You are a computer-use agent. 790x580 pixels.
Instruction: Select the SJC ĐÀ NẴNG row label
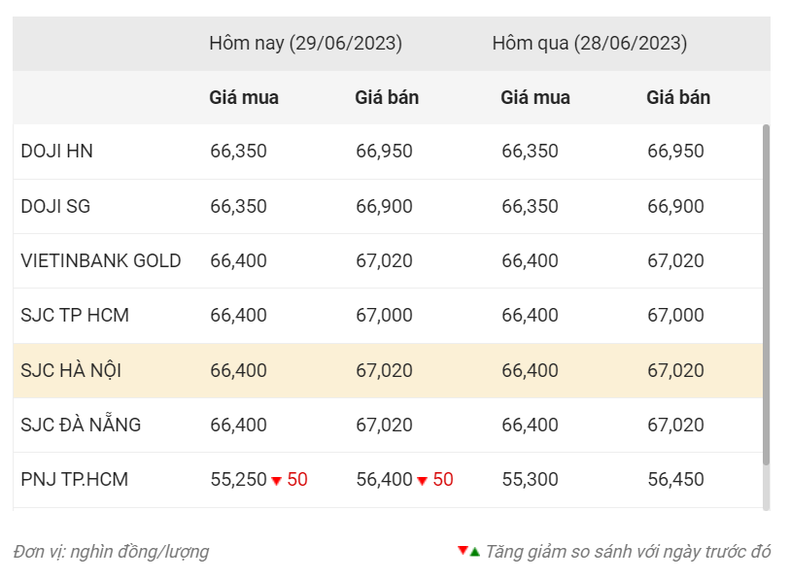(81, 425)
